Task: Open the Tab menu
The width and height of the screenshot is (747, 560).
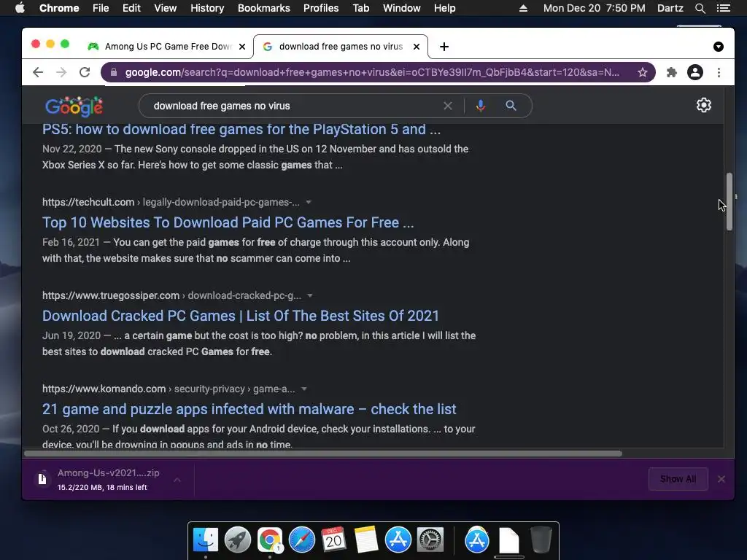Action: pos(360,8)
